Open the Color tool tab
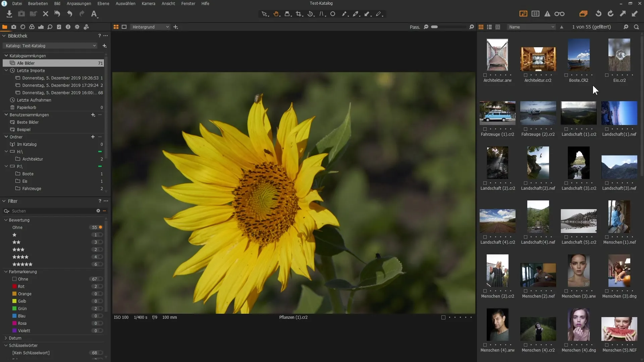The image size is (644, 362). [x=32, y=27]
